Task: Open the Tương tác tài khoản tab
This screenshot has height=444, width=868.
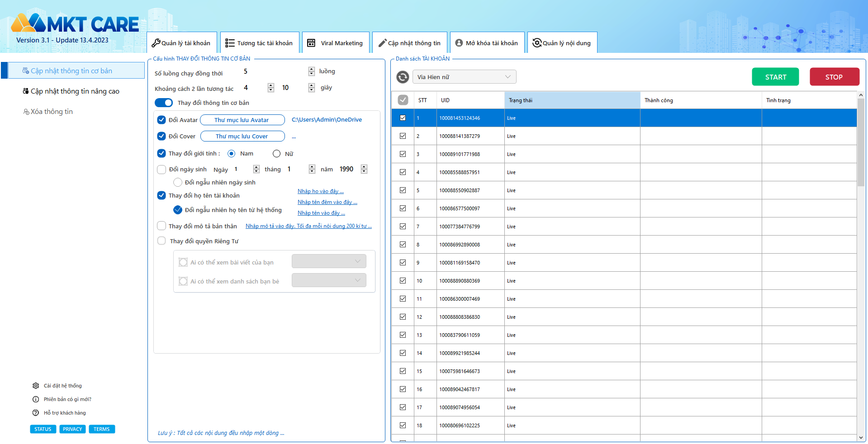Action: click(x=260, y=43)
